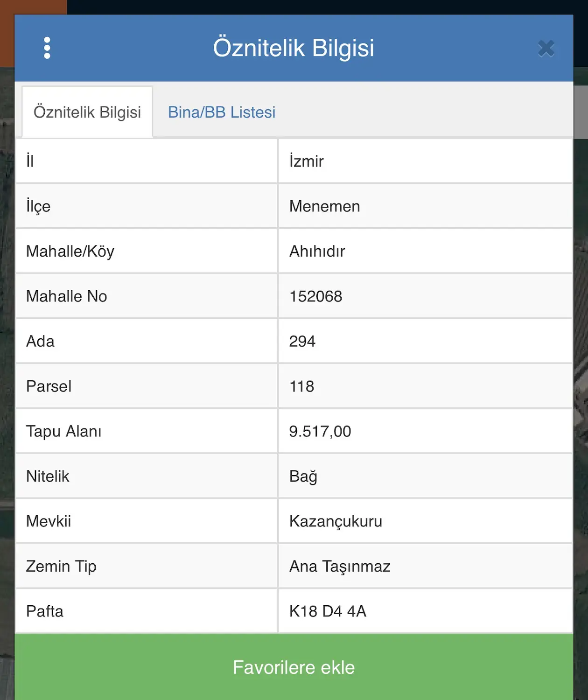Image resolution: width=588 pixels, height=700 pixels.
Task: Click the Pafta row label
Action: tap(45, 611)
